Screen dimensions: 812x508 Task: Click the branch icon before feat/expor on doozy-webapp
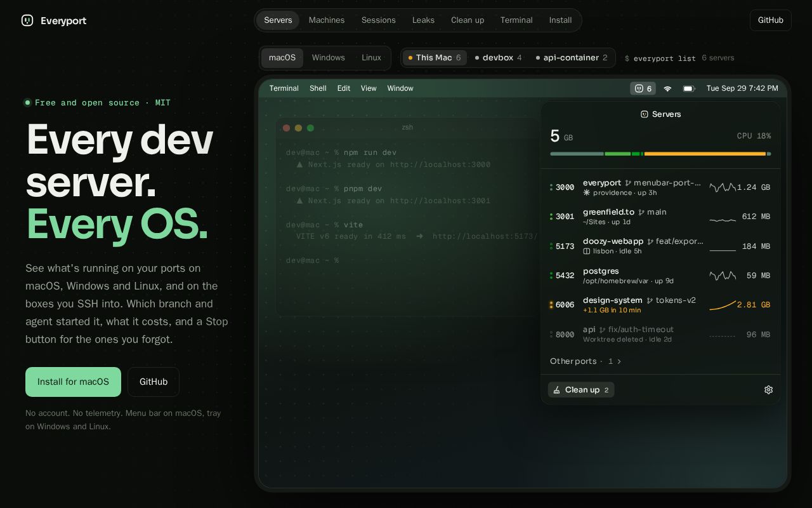coord(650,242)
